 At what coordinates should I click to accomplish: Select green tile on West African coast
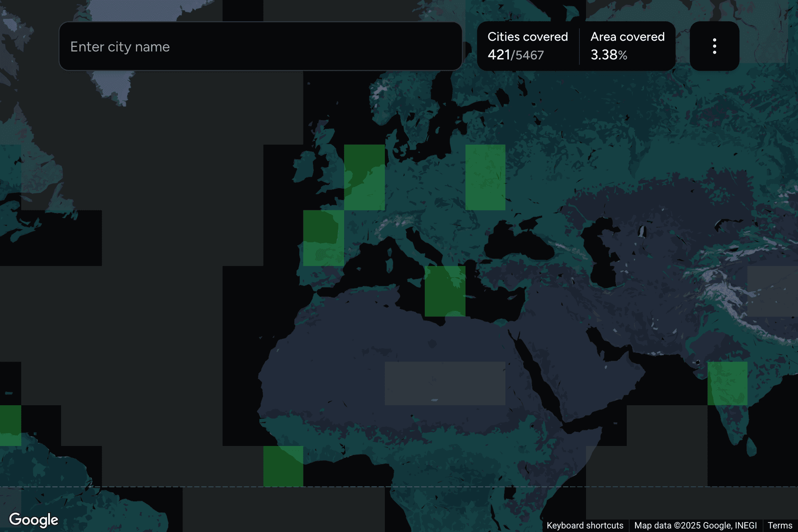(x=283, y=466)
